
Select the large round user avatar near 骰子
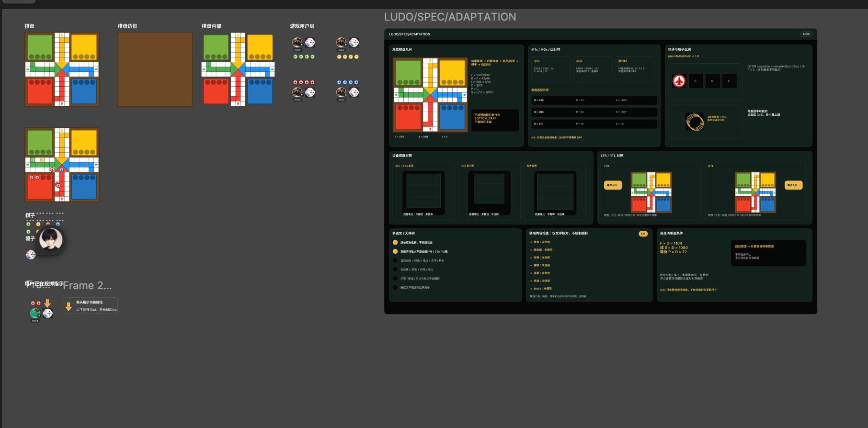click(51, 239)
